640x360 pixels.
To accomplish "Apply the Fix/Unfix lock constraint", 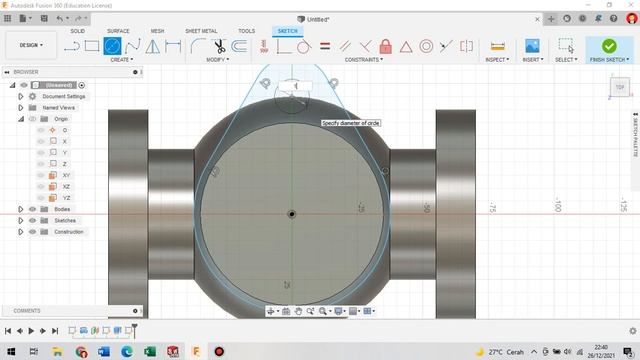I will point(385,46).
